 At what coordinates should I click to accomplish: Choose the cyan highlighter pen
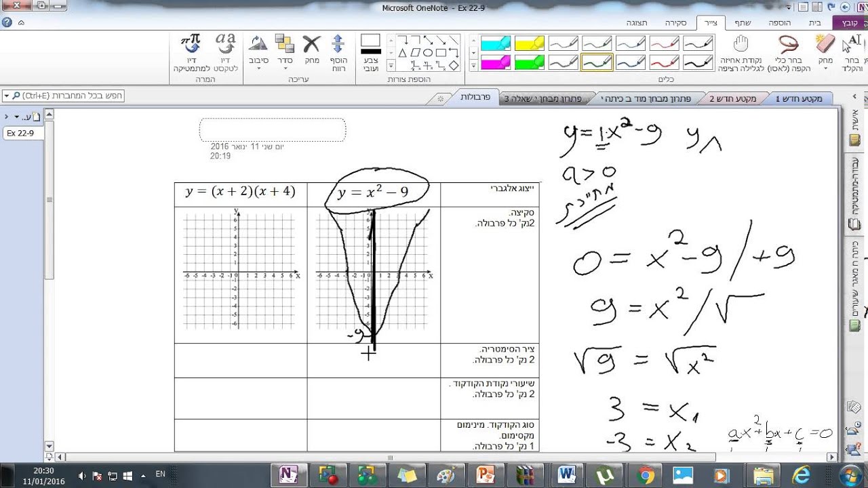point(496,44)
